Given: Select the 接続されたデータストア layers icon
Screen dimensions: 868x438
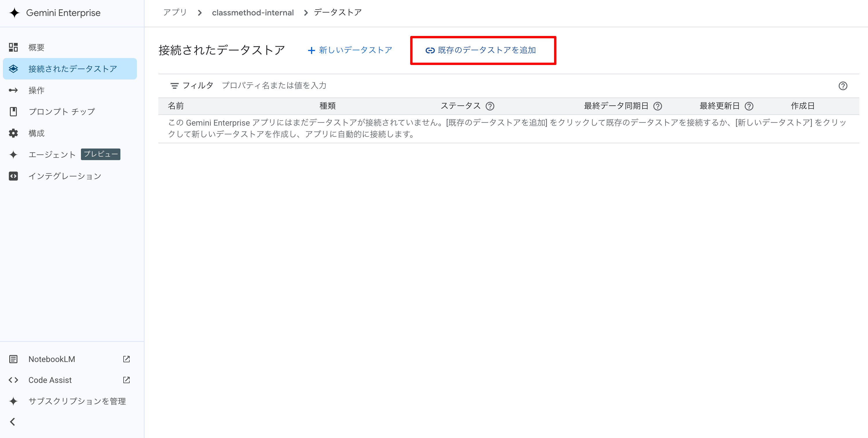Looking at the screenshot, I should (x=13, y=69).
